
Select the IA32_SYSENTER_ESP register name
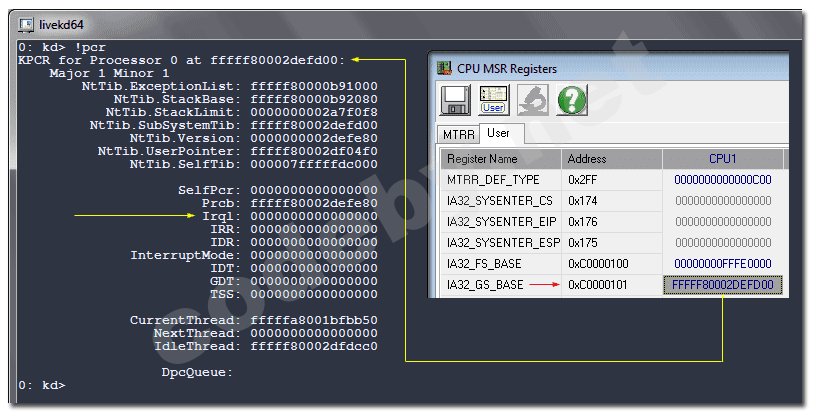(503, 243)
